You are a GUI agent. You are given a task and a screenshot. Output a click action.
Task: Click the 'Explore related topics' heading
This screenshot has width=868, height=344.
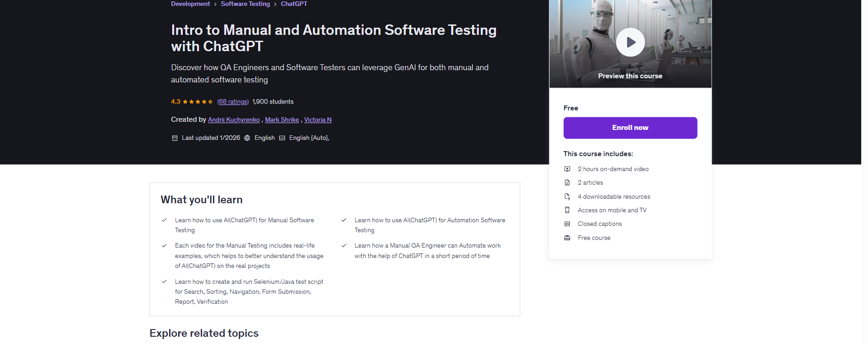[204, 333]
